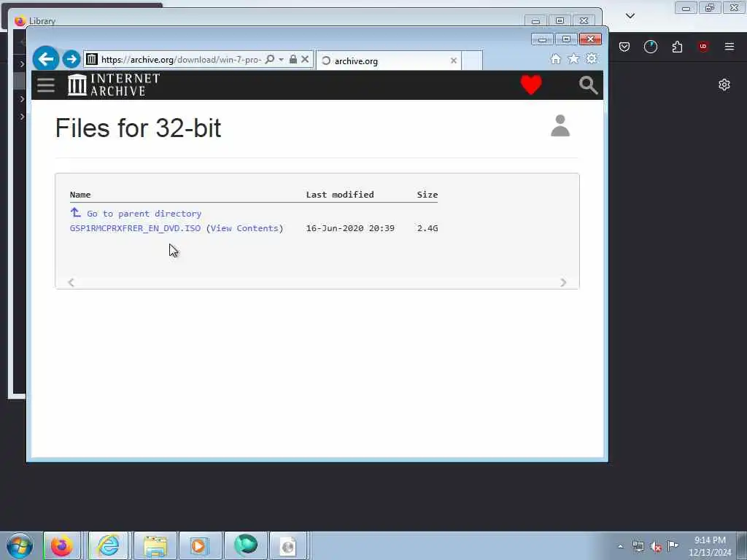Screen dimensions: 747x560
Task: Open the taskbar clock showing 9:14 PM
Action: (710, 546)
